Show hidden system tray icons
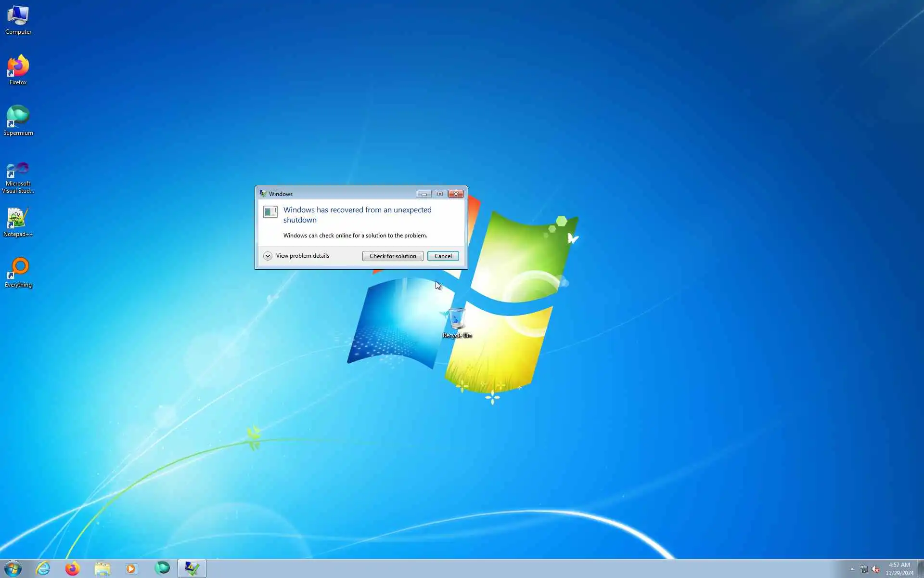Screen dimensions: 924x578 click(x=852, y=569)
